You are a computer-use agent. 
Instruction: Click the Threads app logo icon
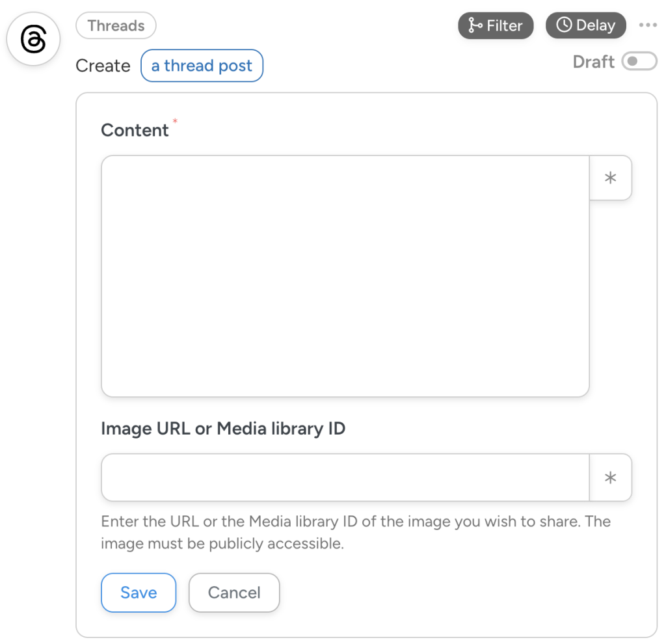33,39
